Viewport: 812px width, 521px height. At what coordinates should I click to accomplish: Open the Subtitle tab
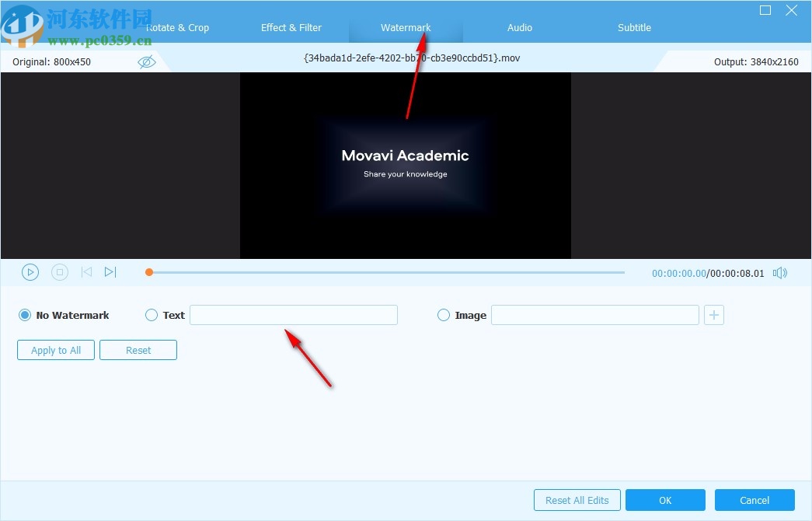[x=634, y=28]
